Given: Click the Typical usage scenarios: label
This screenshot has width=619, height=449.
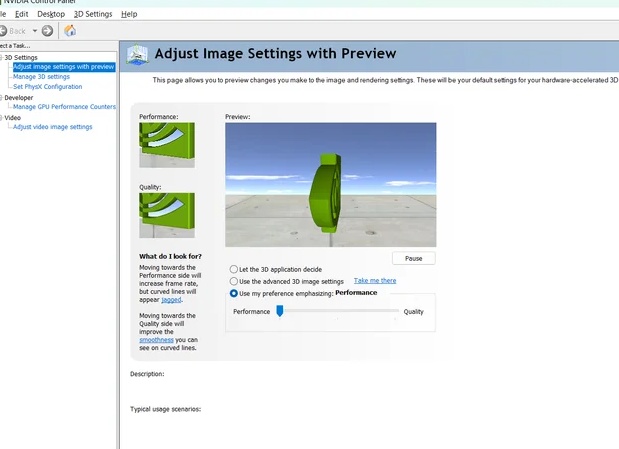Looking at the screenshot, I should (x=166, y=409).
